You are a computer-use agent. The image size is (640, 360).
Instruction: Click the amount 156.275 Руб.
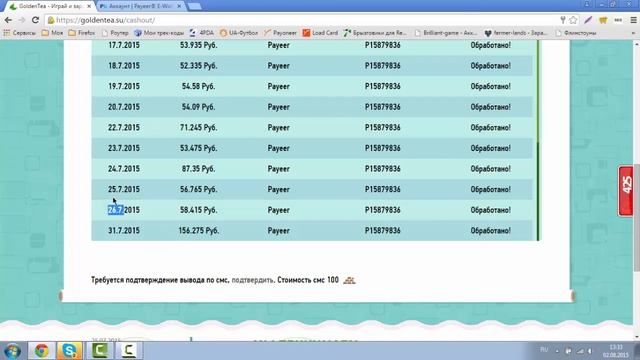pyautogui.click(x=199, y=231)
